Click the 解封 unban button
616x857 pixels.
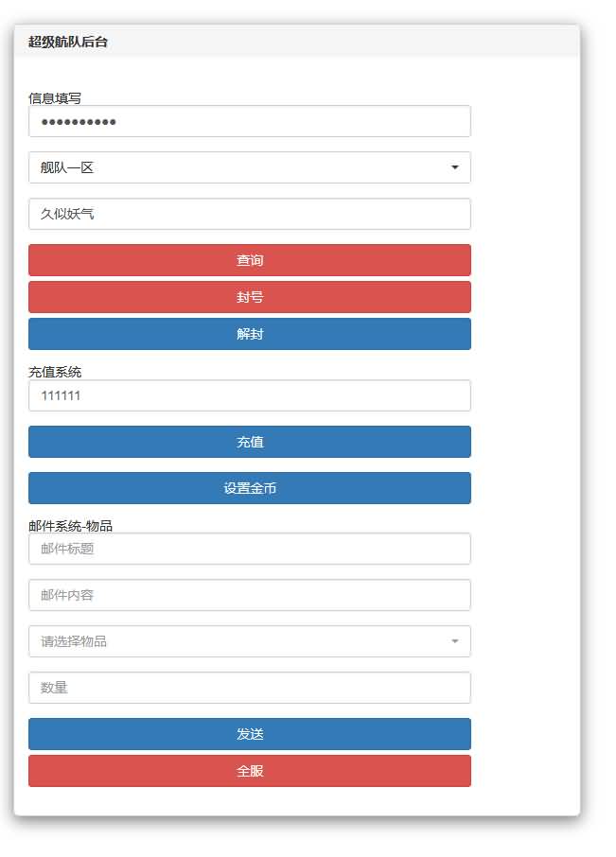click(250, 334)
